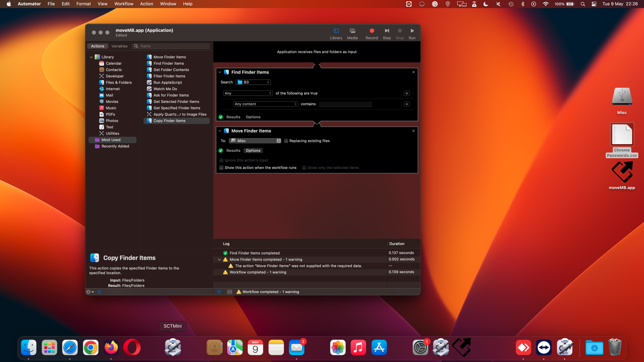
Task: Collapse Move Finder Items warning log row
Action: [x=219, y=260]
